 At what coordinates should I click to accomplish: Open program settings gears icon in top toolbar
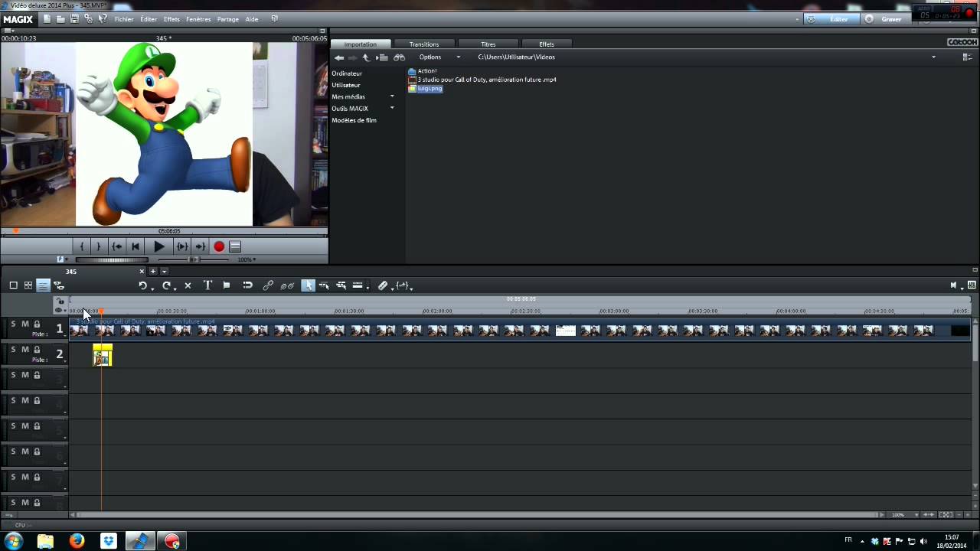pos(88,19)
